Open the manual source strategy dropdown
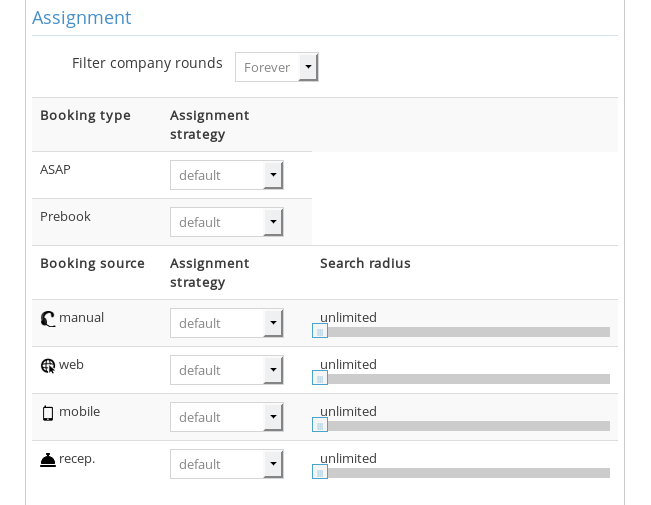This screenshot has width=651, height=505. click(227, 323)
